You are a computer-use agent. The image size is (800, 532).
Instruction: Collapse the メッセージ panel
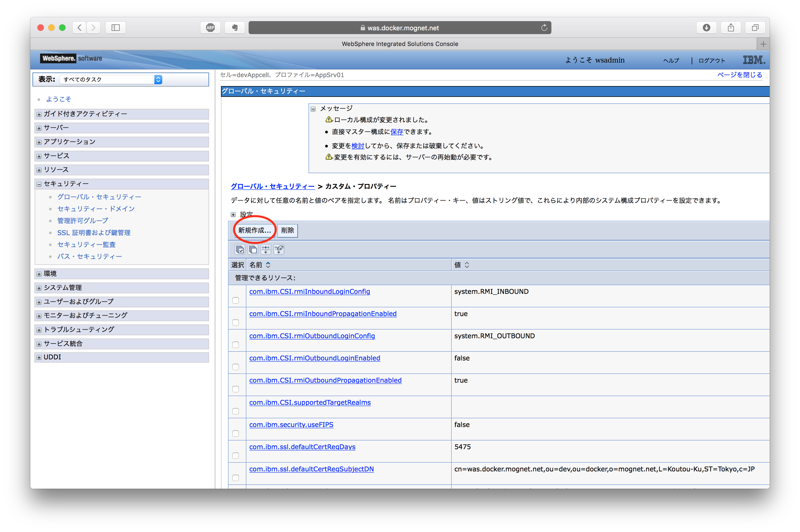[313, 109]
